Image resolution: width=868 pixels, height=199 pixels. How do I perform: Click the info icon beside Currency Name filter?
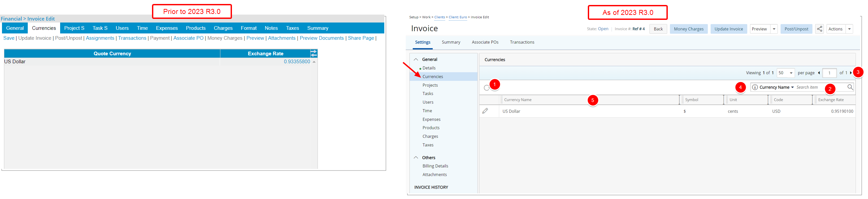[755, 87]
